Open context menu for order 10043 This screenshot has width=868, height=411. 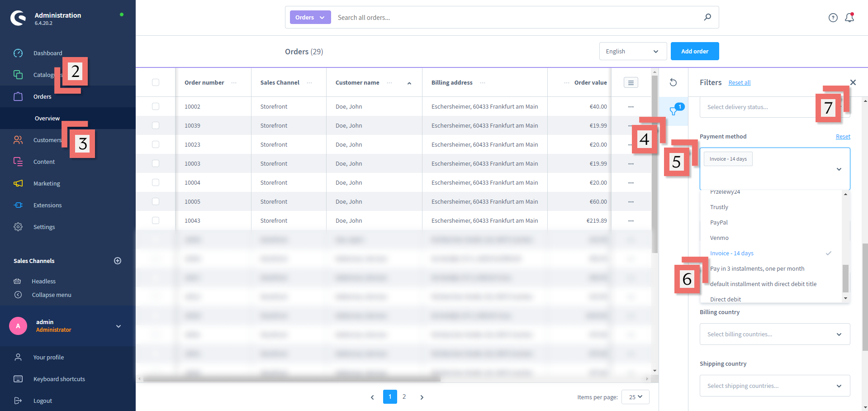tap(631, 221)
